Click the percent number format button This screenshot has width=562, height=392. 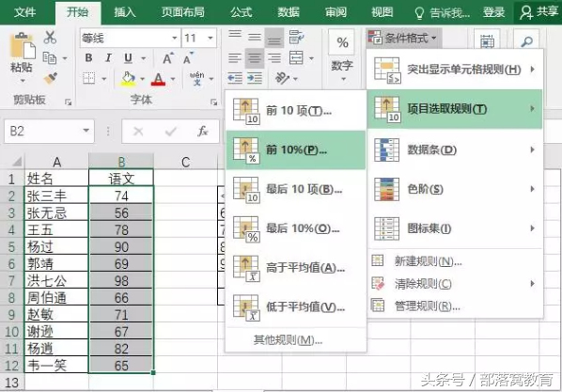click(342, 42)
